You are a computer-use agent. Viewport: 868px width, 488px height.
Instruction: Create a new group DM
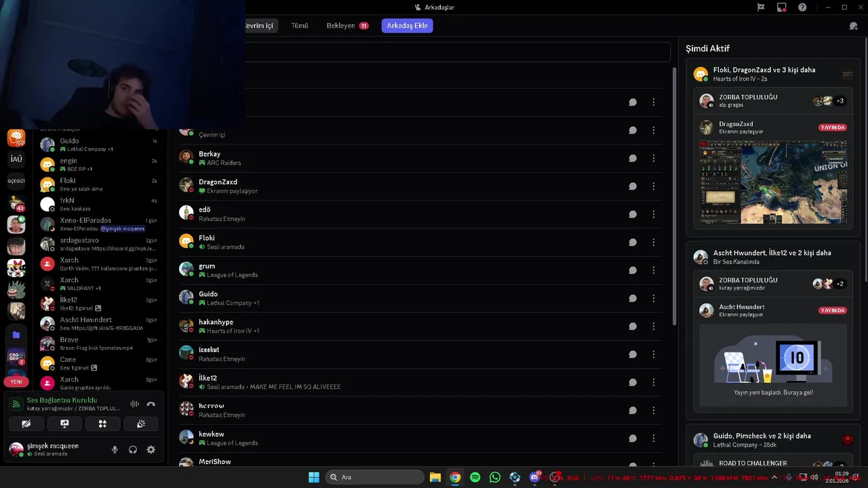click(853, 26)
